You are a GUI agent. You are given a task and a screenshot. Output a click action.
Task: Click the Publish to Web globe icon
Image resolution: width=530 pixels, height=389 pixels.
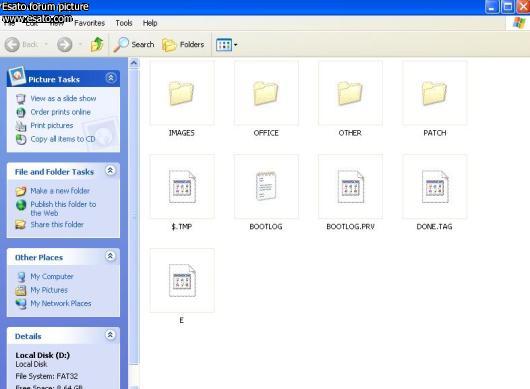pyautogui.click(x=21, y=205)
